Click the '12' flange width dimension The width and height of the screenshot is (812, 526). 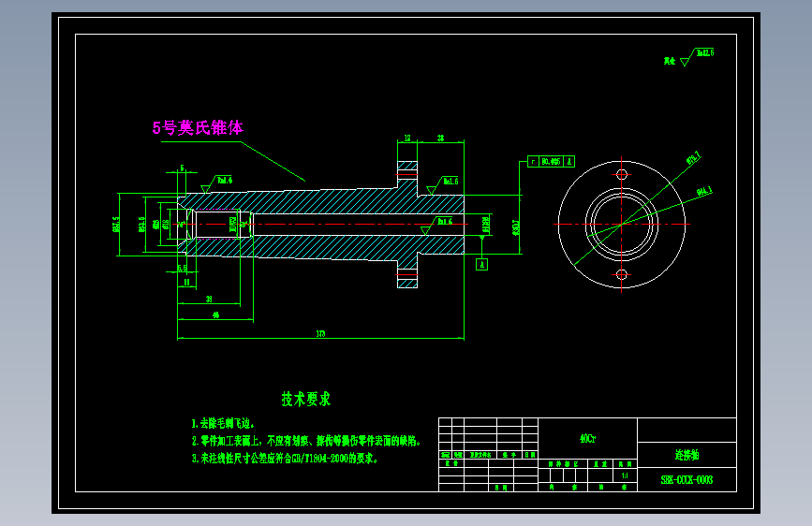click(x=407, y=139)
